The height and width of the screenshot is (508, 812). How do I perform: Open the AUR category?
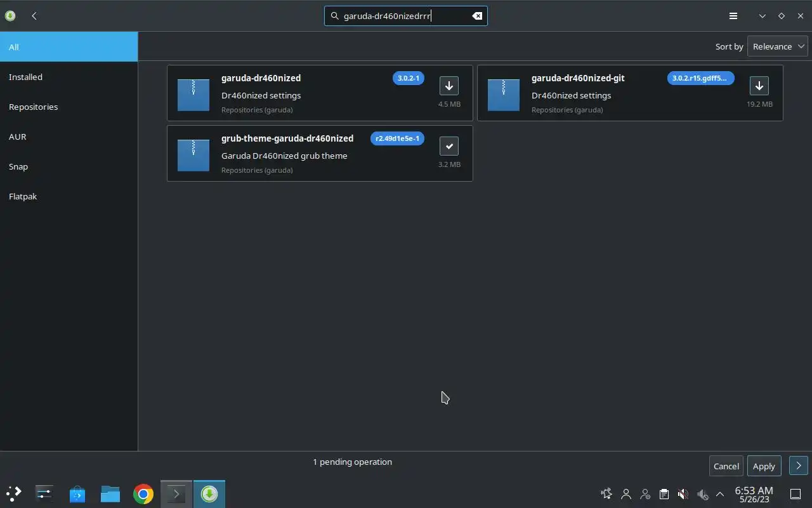click(x=69, y=137)
